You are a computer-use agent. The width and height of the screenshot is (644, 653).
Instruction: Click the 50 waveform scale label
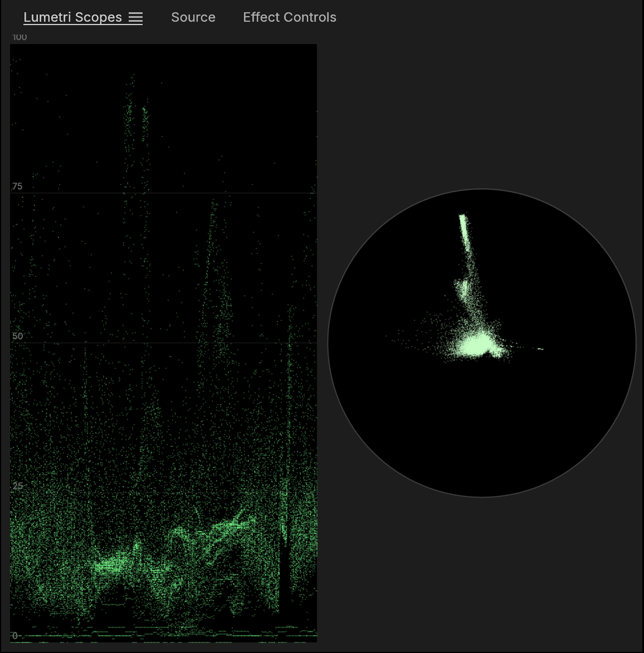coord(18,336)
